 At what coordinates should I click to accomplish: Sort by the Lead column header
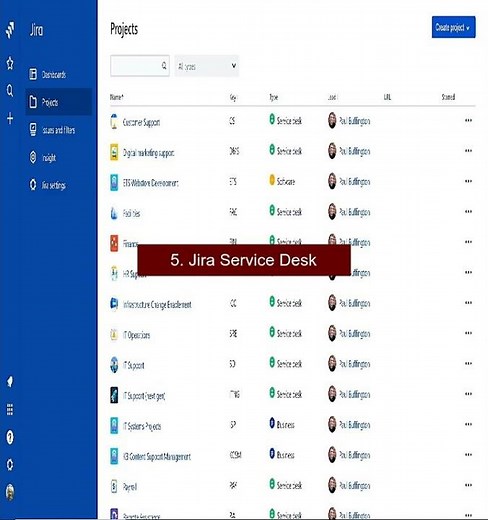click(332, 97)
